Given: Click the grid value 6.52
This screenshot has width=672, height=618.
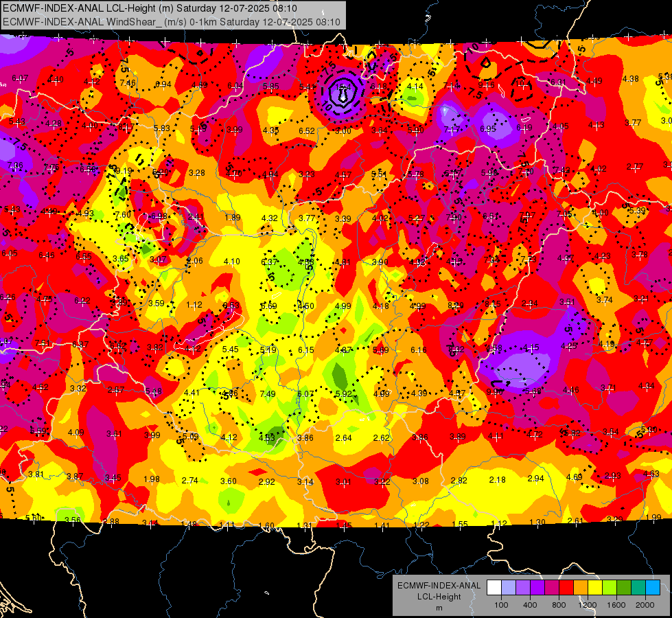Looking at the screenshot, I should (x=307, y=130).
